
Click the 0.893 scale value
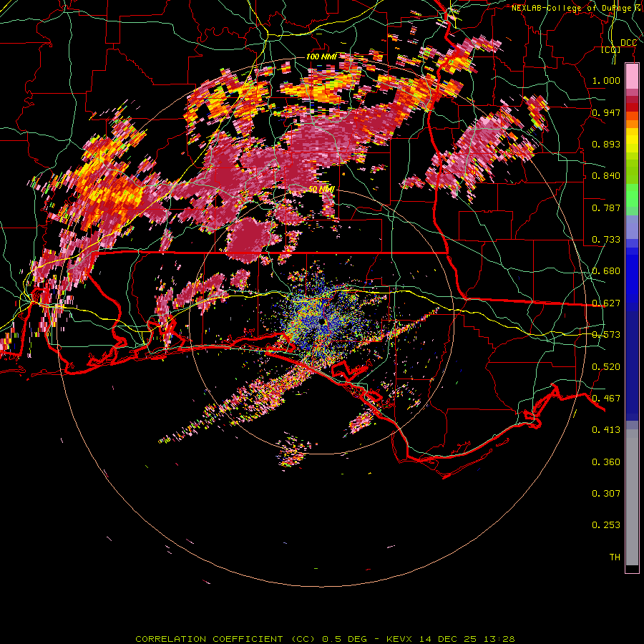pos(606,144)
